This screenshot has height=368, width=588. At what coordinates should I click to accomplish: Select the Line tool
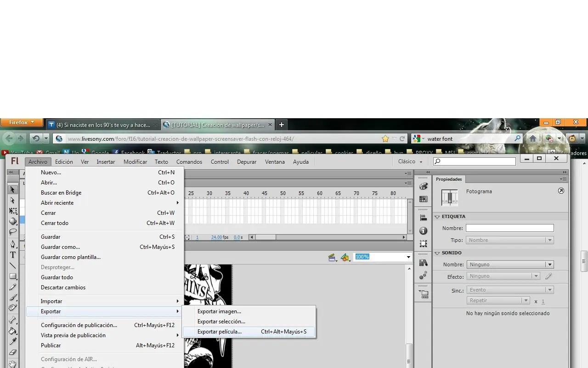tap(13, 265)
